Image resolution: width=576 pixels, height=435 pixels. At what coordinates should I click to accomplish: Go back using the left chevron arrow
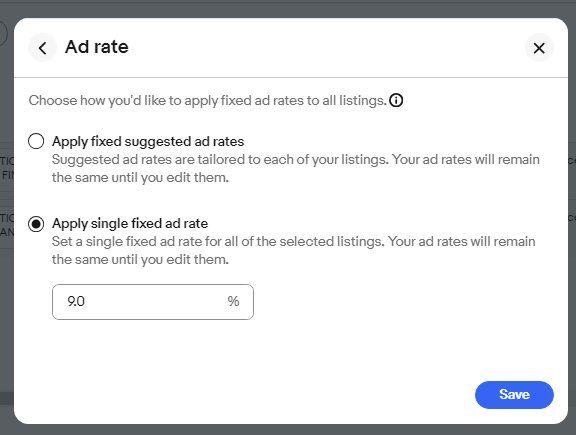[42, 48]
